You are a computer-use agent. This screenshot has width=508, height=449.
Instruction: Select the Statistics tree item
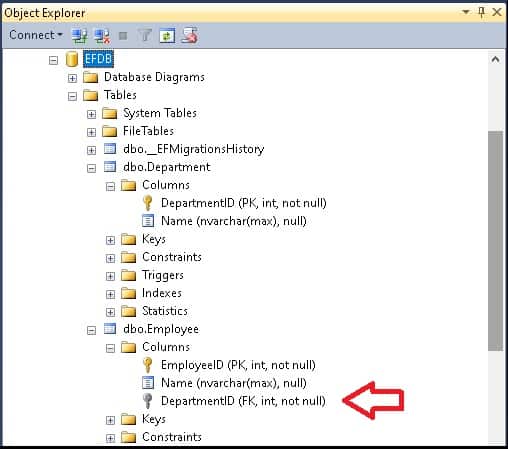click(165, 311)
